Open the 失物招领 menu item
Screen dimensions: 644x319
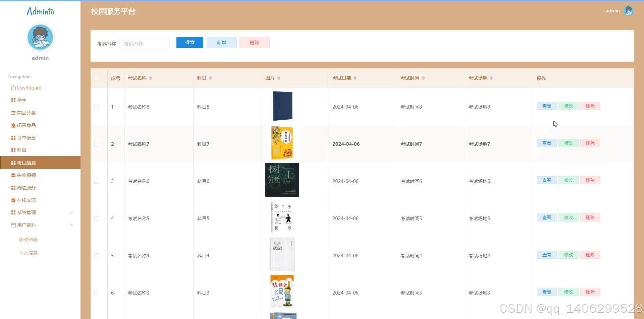pos(40,175)
